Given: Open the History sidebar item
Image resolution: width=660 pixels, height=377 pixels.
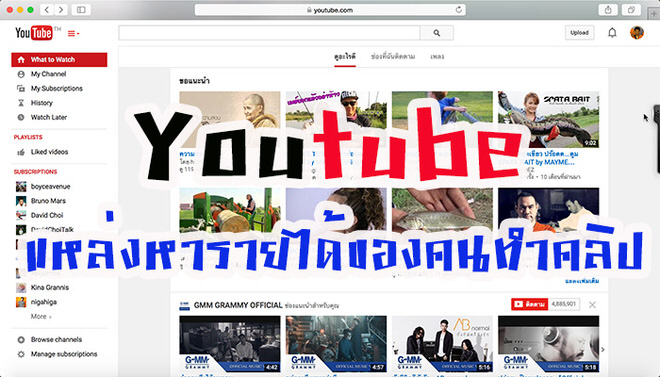Looking at the screenshot, I should tap(41, 103).
